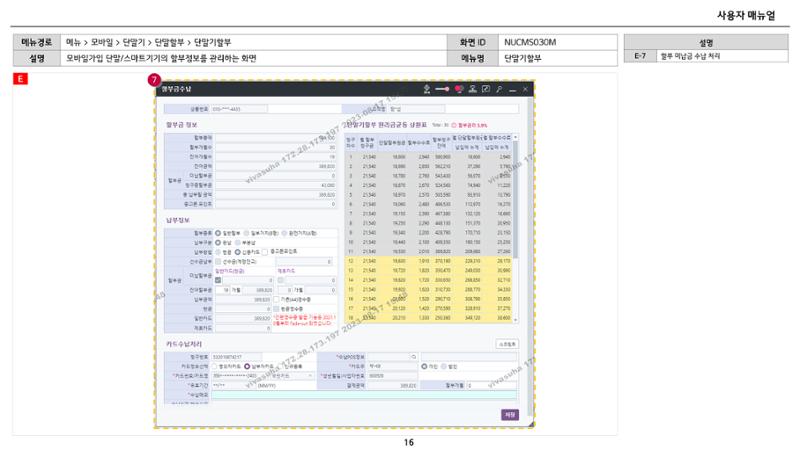Viewport: 800px width, 450px height.
Task: Click the pencil note icon in title bar
Action: pos(486,89)
